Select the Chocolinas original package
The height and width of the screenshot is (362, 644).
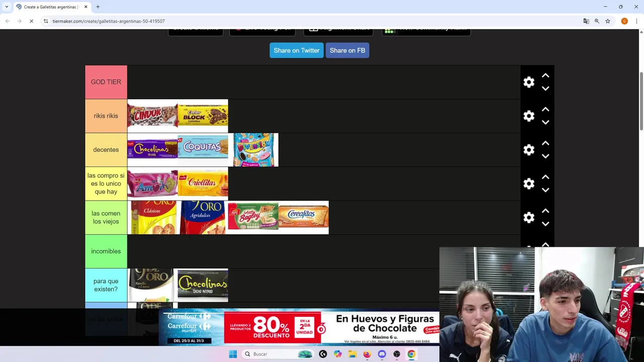click(152, 149)
